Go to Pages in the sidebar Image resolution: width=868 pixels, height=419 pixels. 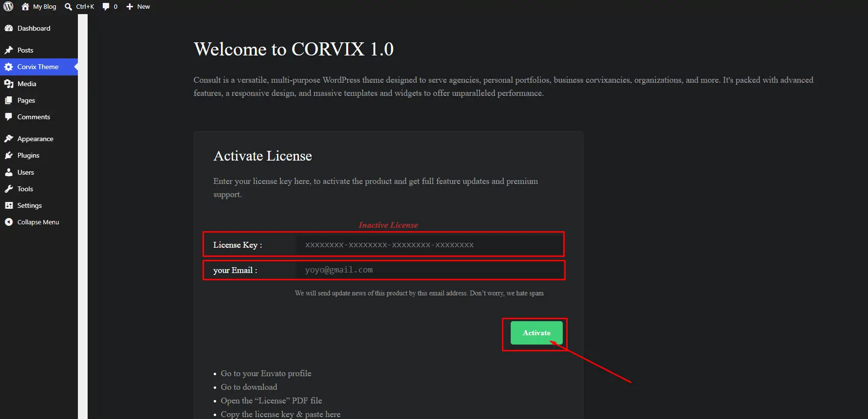click(x=39, y=100)
